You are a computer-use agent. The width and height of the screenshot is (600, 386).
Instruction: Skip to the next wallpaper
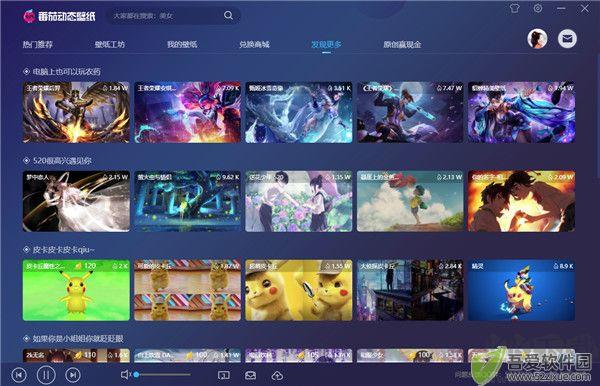(x=73, y=375)
